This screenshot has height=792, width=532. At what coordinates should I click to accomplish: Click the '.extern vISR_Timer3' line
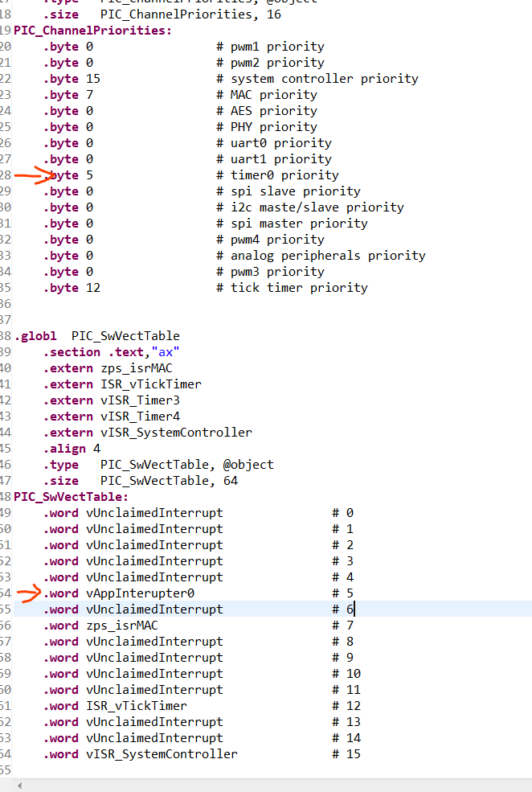[x=111, y=400]
